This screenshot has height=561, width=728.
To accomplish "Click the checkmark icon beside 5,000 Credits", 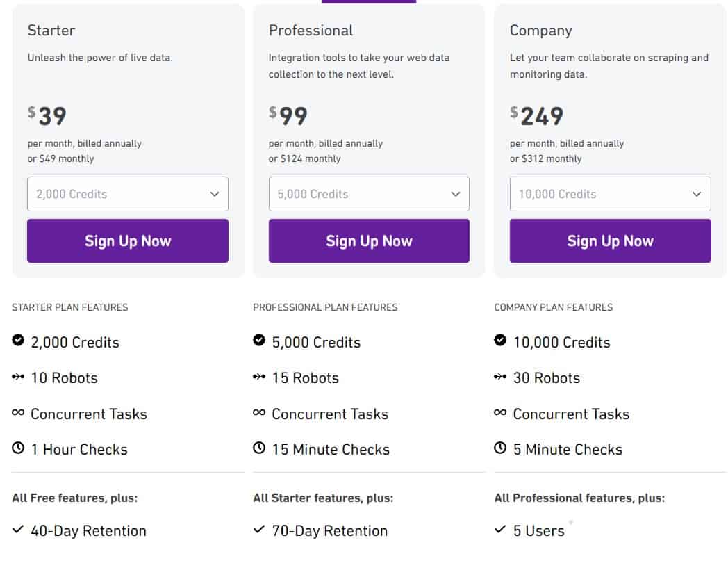I will pos(258,342).
